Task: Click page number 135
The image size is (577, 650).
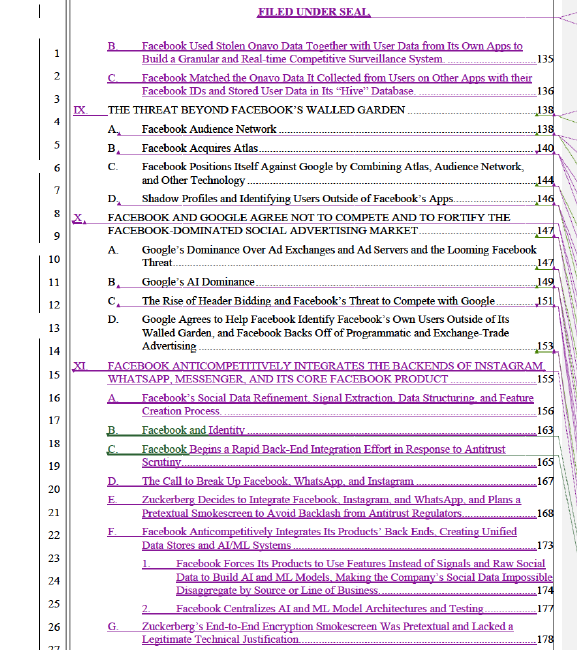Action: coord(545,59)
